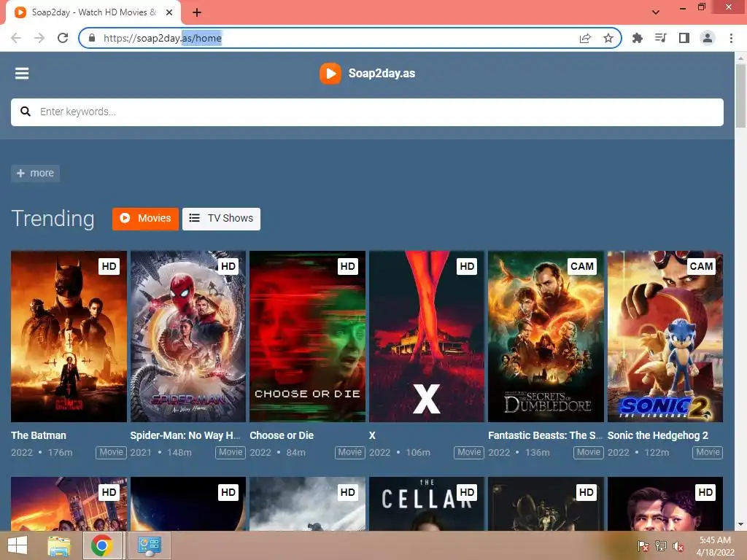Image resolution: width=747 pixels, height=560 pixels.
Task: Click the Action Center flag tray icon
Action: (x=643, y=546)
